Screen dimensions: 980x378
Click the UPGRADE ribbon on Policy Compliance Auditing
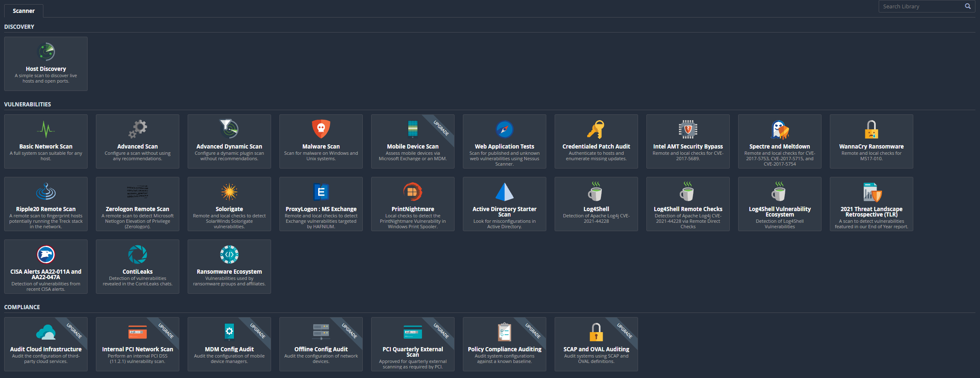[x=533, y=331]
